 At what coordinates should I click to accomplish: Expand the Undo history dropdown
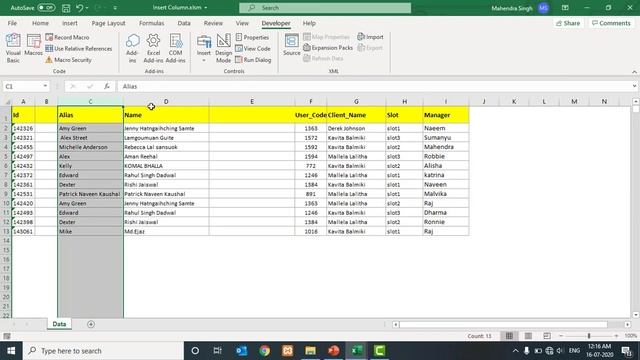pos(87,8)
